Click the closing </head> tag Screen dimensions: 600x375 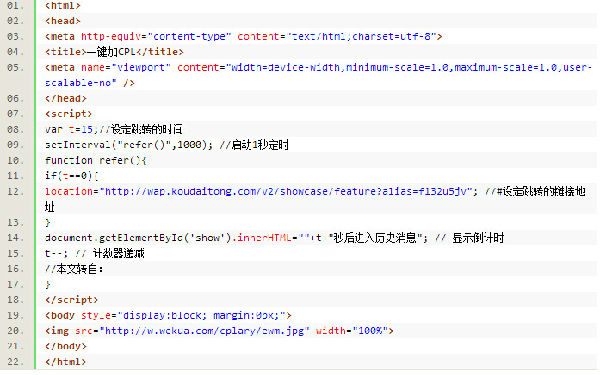(x=66, y=98)
